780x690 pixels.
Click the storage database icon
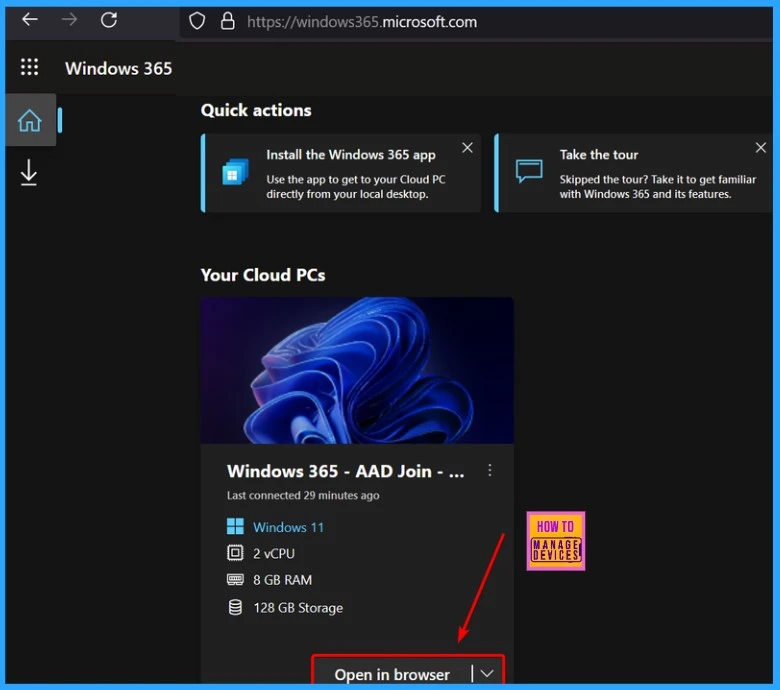pyautogui.click(x=235, y=607)
